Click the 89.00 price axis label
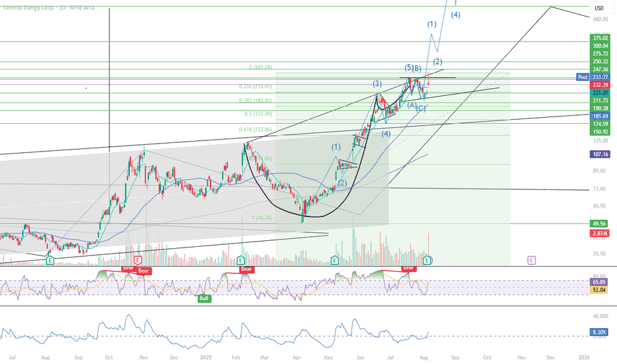 coord(599,171)
